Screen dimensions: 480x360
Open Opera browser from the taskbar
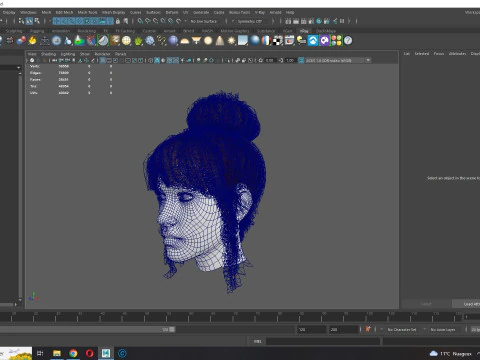pyautogui.click(x=89, y=353)
